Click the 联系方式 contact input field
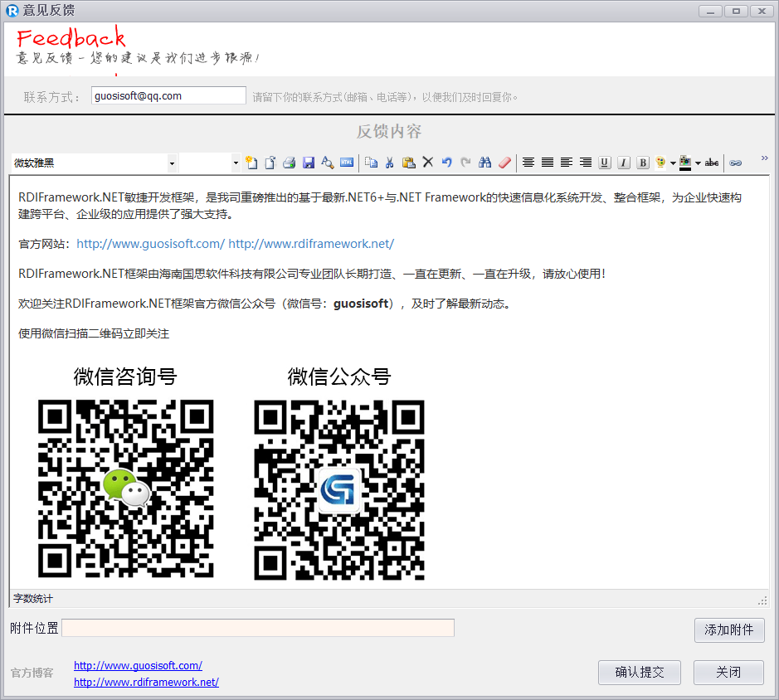Image resolution: width=779 pixels, height=700 pixels. pyautogui.click(x=168, y=96)
